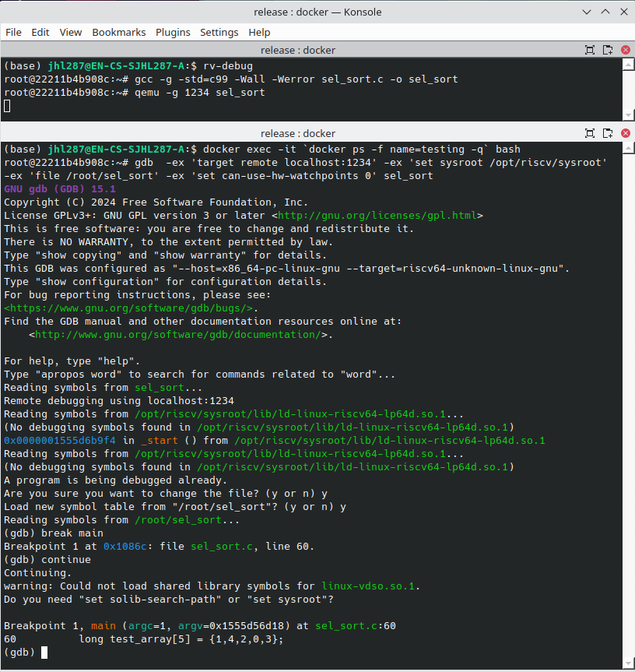Screen dimensions: 635x672
Task: Maximize the top terminal split pane
Action: coord(590,50)
